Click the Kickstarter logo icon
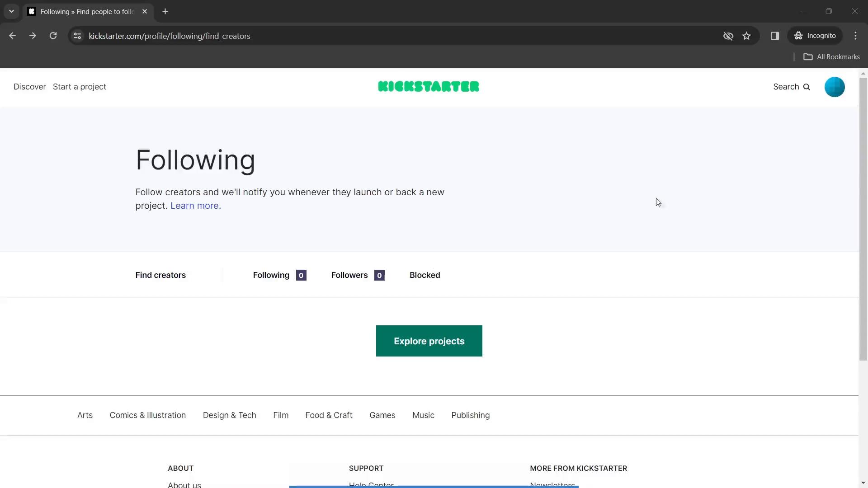 [429, 86]
